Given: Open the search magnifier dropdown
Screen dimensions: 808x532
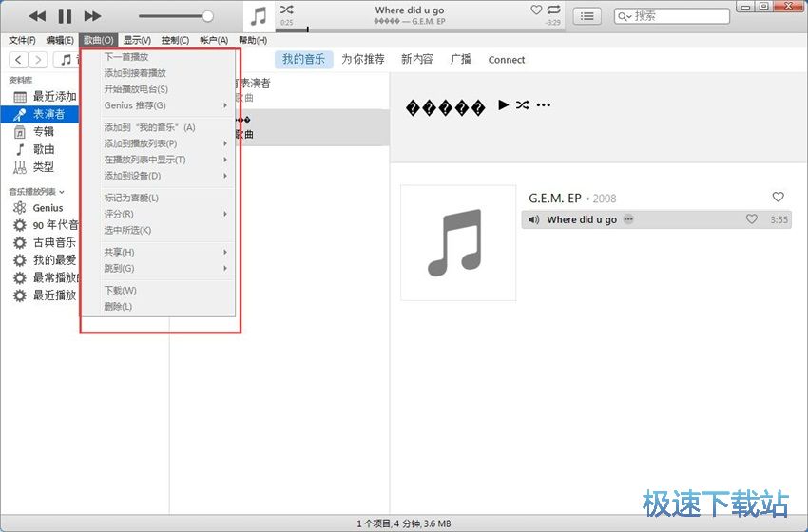Looking at the screenshot, I should (624, 16).
